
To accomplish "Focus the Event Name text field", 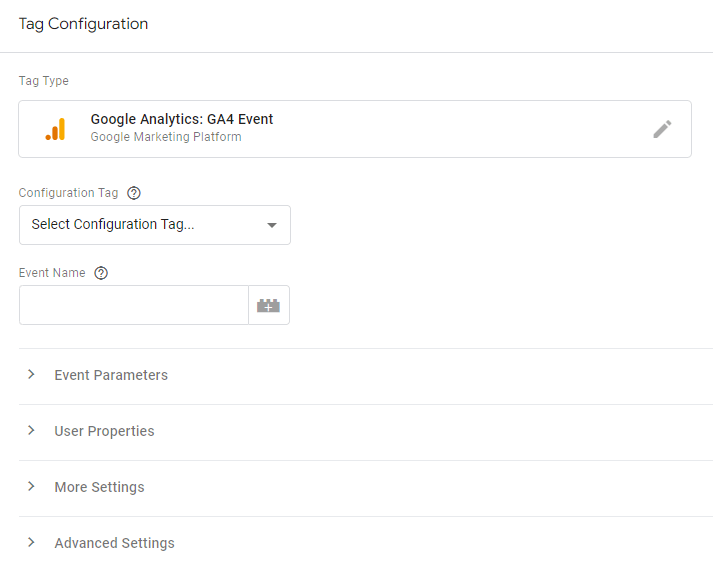I will click(134, 305).
